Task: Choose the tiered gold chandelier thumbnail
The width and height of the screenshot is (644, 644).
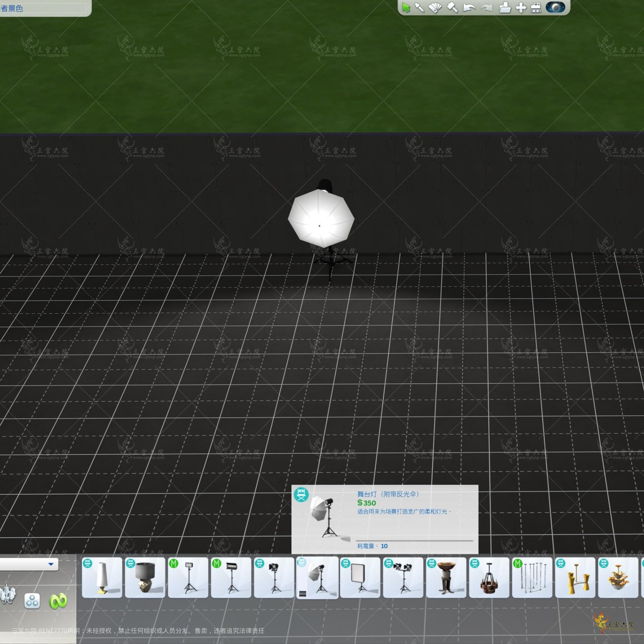Action: (618, 578)
